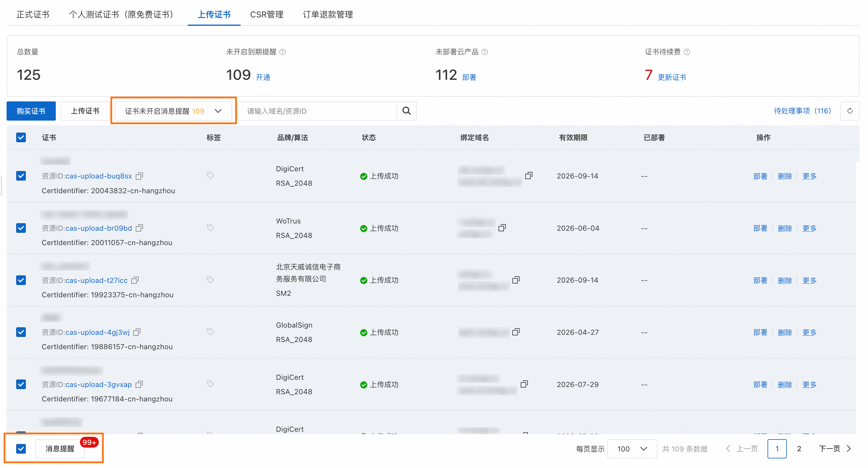Open 订单退款管理 tab
Screen dimensions: 868x468
click(x=328, y=14)
